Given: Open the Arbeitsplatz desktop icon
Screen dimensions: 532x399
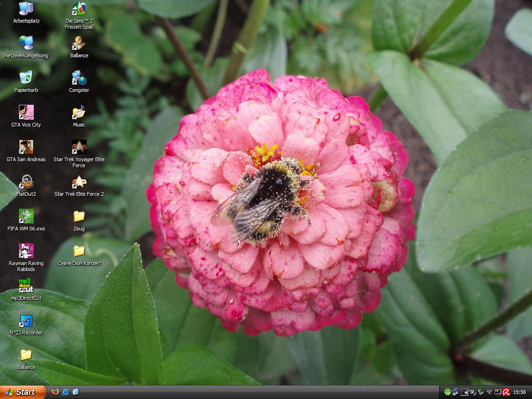Looking at the screenshot, I should 26,9.
